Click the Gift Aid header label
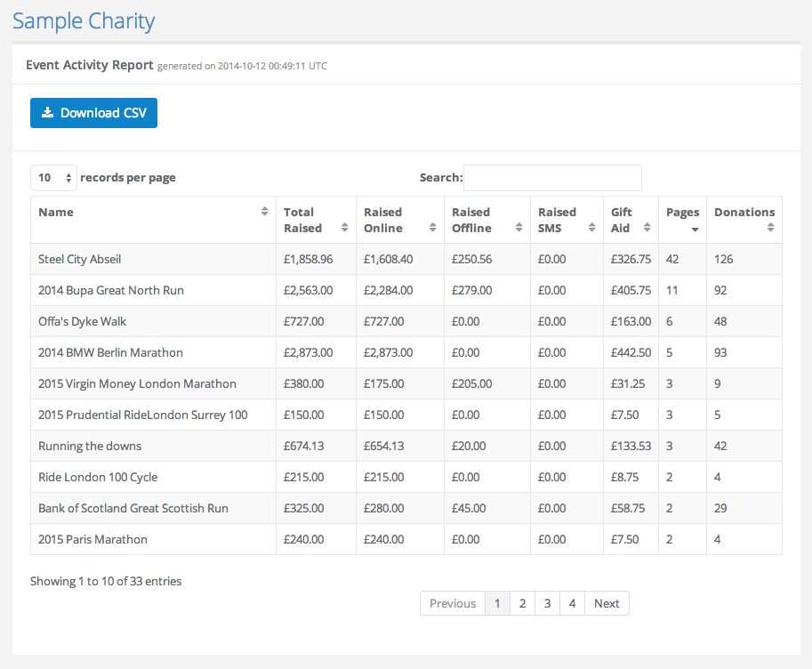 (622, 220)
